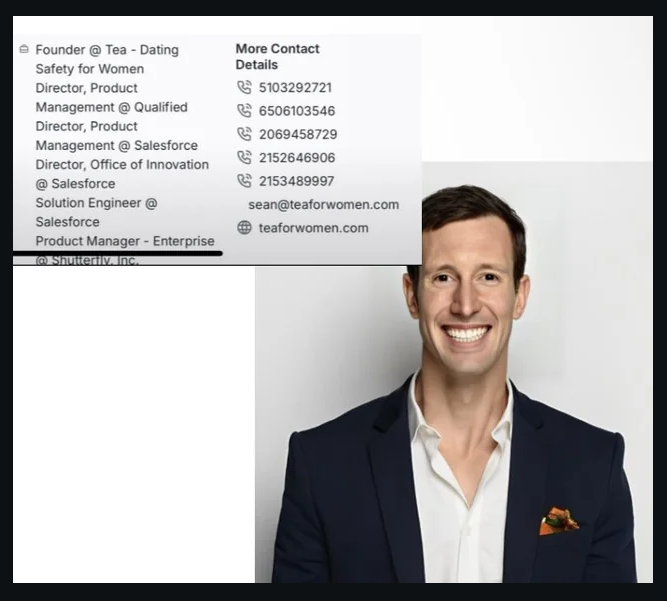Image resolution: width=667 pixels, height=601 pixels.
Task: Click the phone icon next to 2069458729
Action: 244,134
